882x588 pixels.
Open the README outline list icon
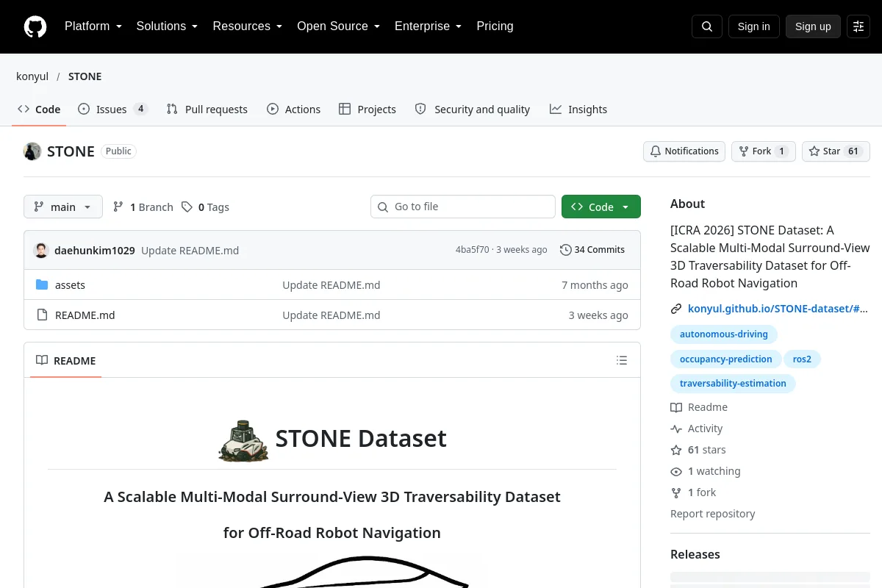[622, 360]
